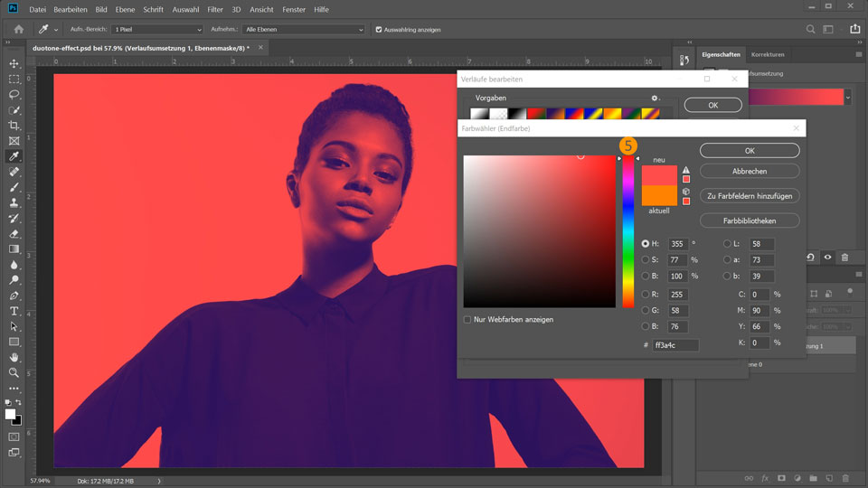Select the Eyedropper tool in toolbar
Image resolution: width=868 pixels, height=488 pixels.
pos(14,156)
